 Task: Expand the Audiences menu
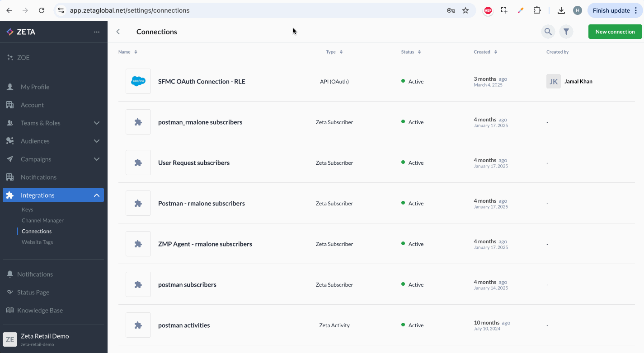[96, 141]
